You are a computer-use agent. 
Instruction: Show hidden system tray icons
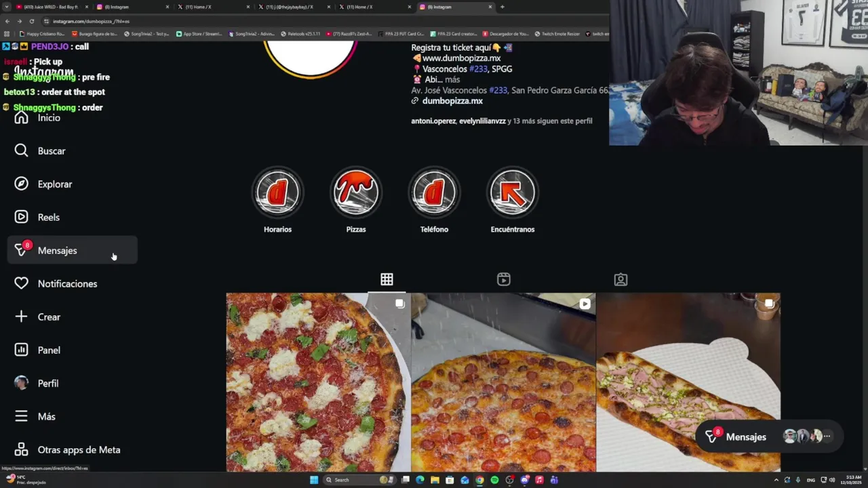776,480
